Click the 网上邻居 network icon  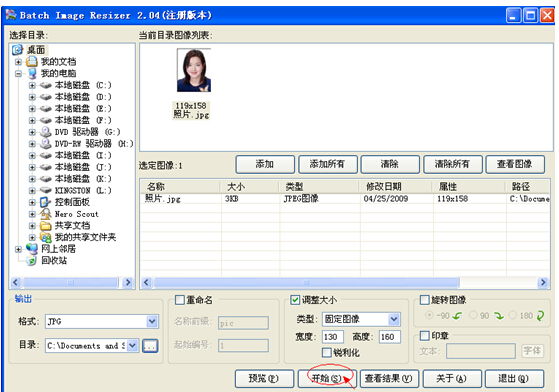click(32, 249)
